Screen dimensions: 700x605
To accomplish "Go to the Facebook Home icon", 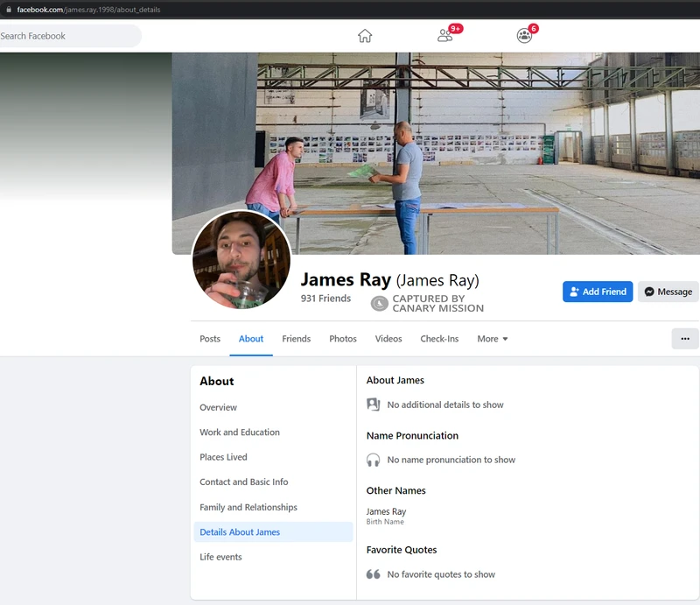I will click(365, 36).
